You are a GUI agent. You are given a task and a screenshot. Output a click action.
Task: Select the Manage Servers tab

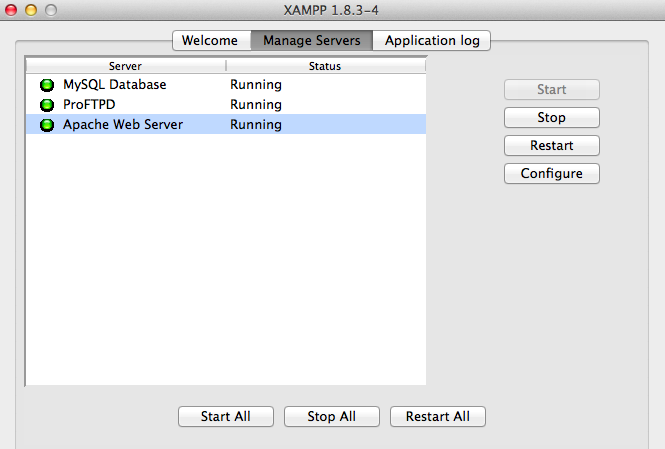[311, 41]
